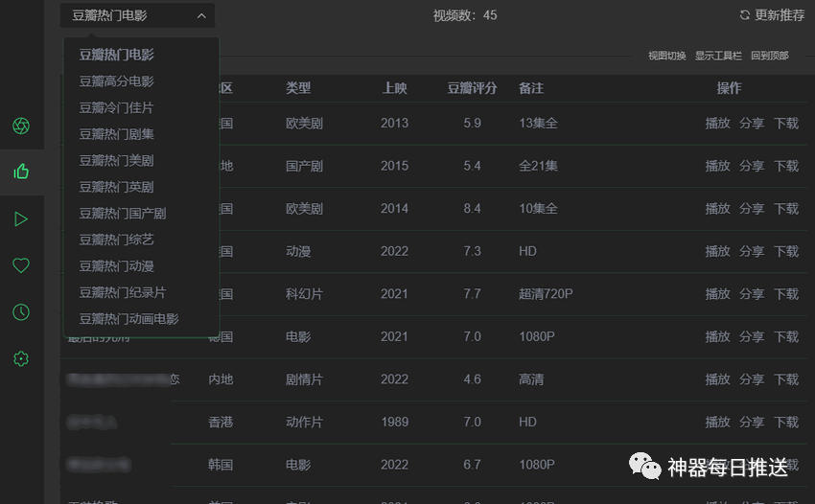
Task: Open the clock history sidebar icon
Action: click(21, 312)
